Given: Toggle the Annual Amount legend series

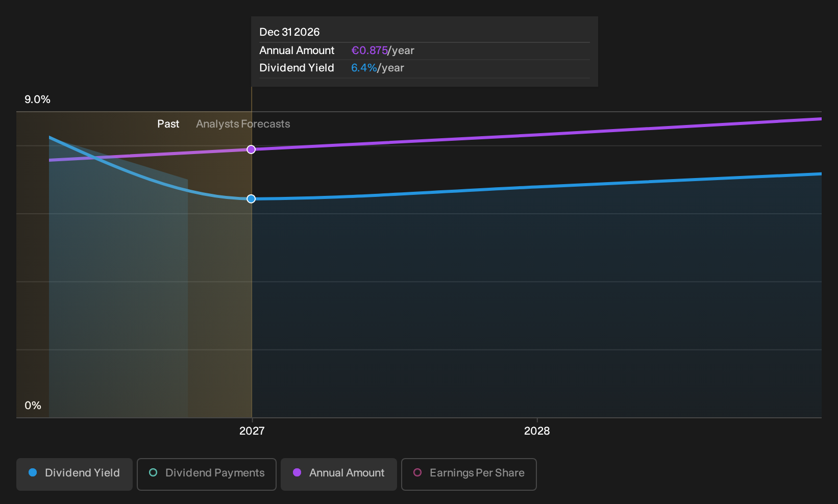Looking at the screenshot, I should click(x=339, y=474).
